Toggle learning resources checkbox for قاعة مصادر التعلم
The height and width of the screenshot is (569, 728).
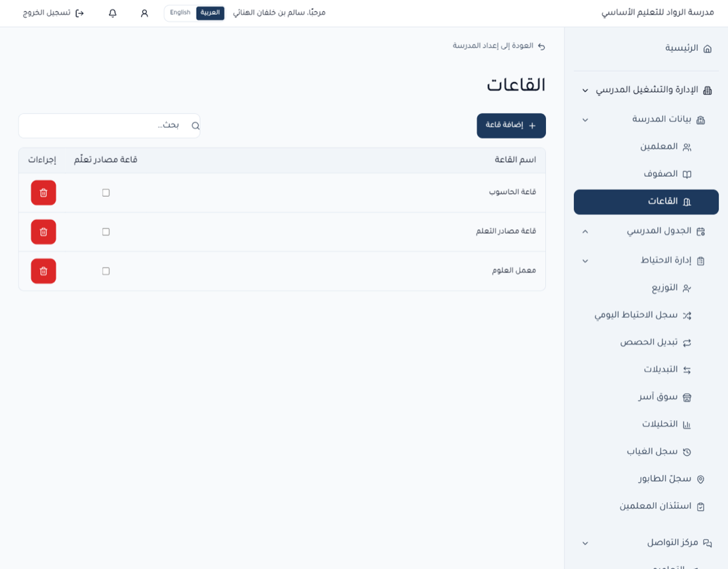[x=106, y=231]
